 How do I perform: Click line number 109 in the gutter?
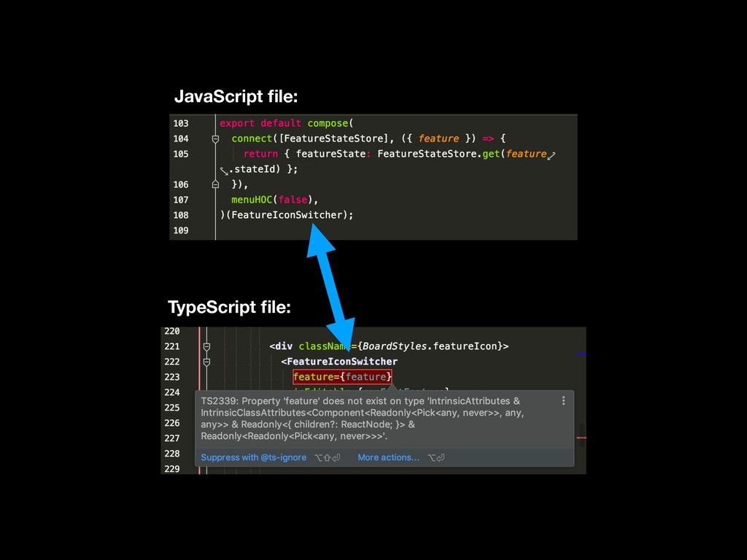coord(181,230)
